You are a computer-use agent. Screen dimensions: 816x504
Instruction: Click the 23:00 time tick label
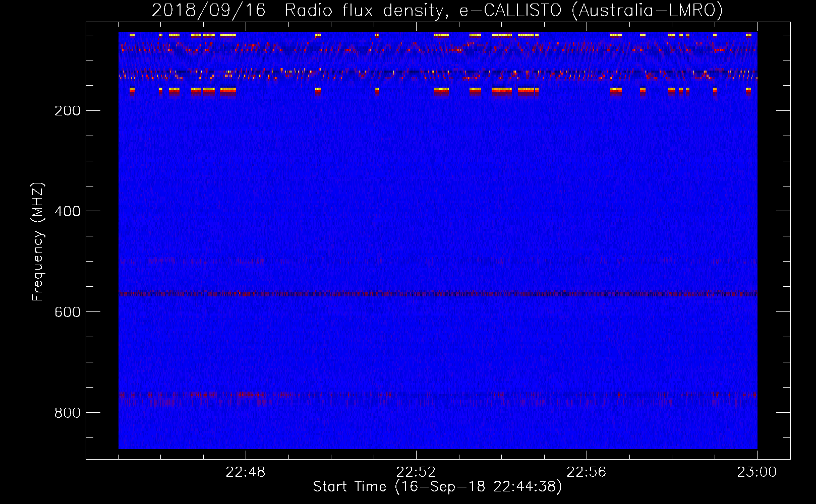(757, 472)
